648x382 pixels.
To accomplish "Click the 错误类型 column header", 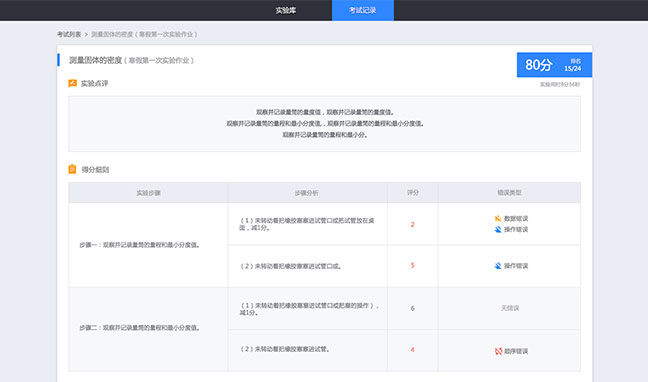I will (x=509, y=193).
